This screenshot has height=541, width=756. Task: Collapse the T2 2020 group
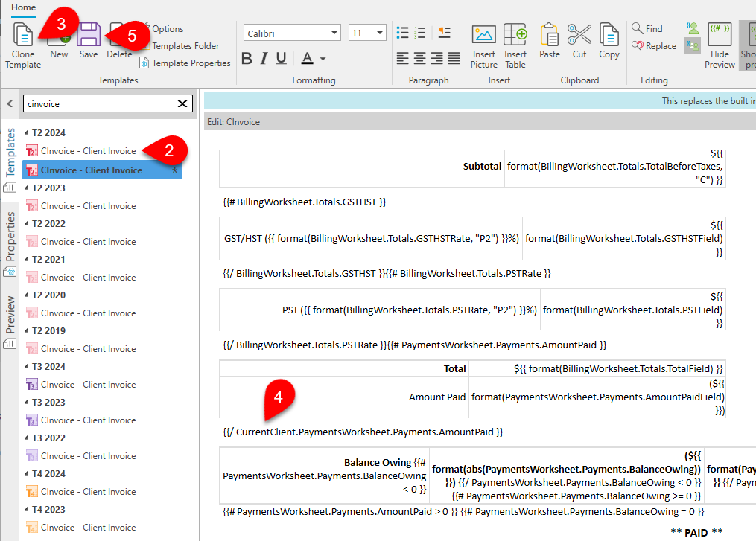point(27,295)
